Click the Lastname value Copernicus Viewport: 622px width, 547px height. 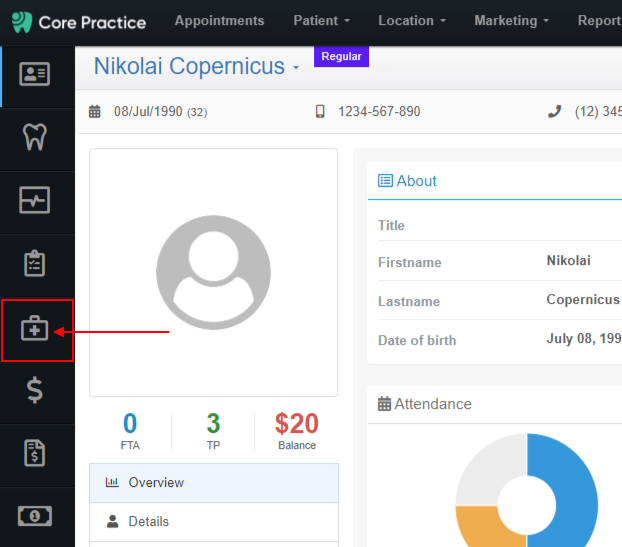point(583,299)
